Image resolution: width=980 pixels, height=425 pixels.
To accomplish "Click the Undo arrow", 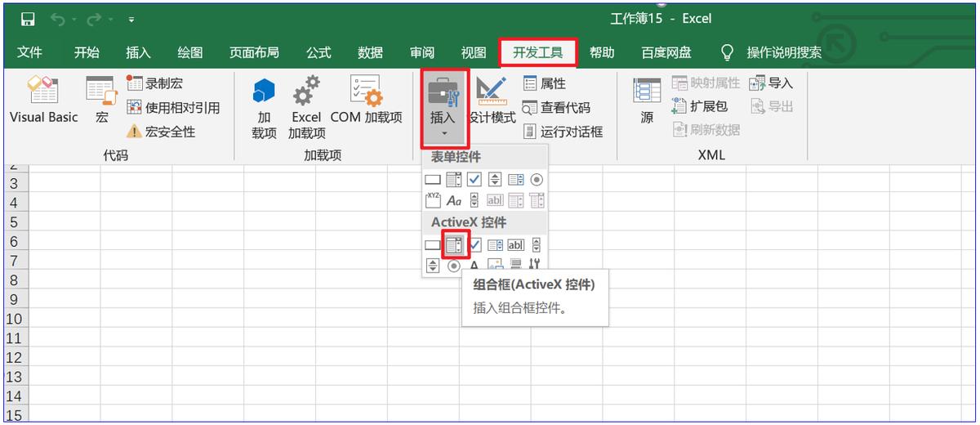I will tap(56, 18).
